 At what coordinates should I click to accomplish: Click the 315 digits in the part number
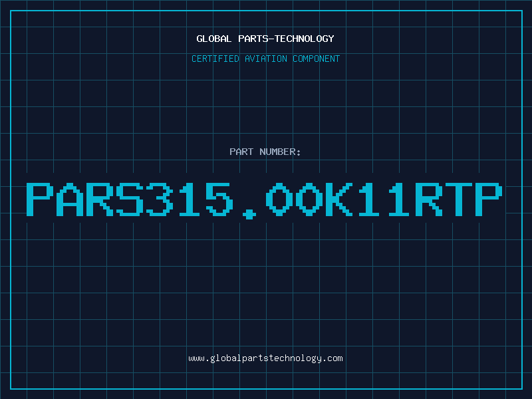click(190, 199)
